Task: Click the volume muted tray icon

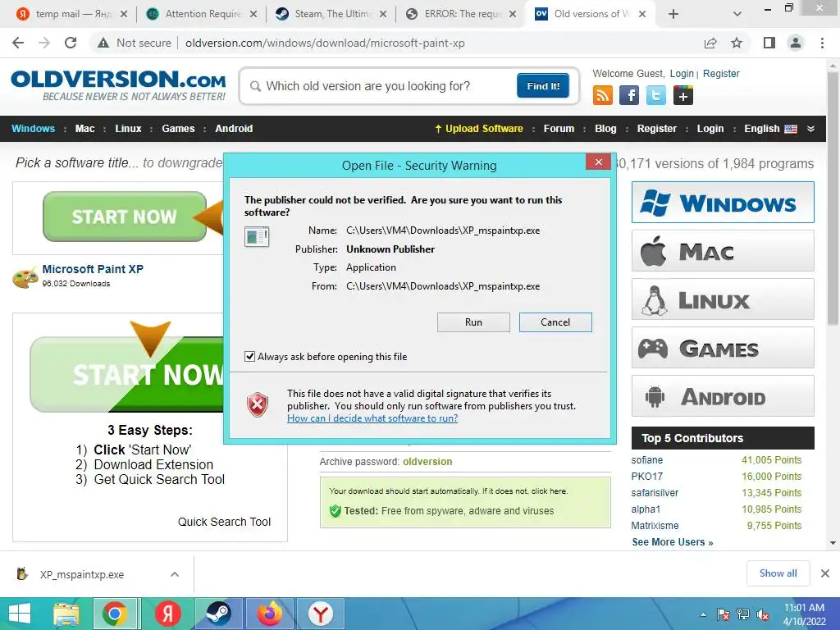Action: 762,615
